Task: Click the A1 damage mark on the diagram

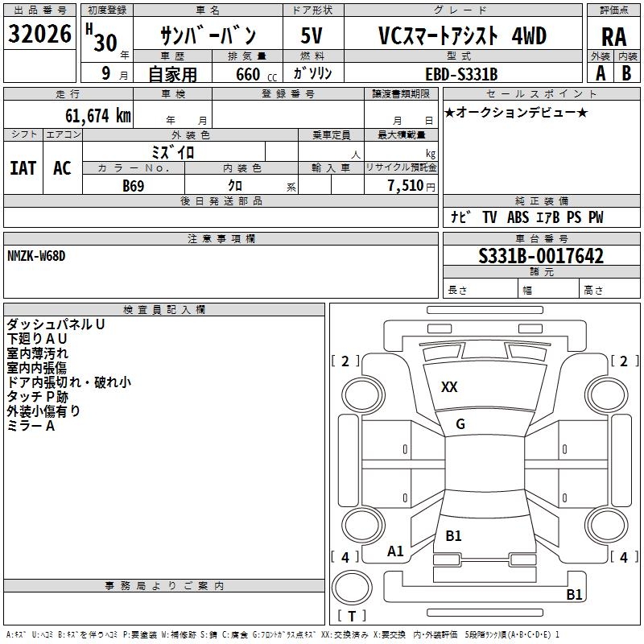Action: click(x=395, y=551)
